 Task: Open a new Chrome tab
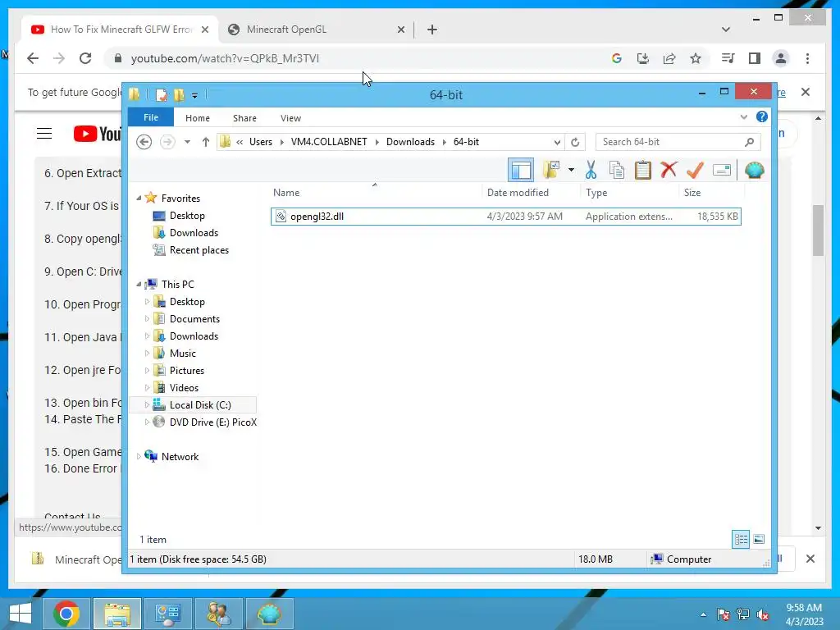tap(431, 30)
